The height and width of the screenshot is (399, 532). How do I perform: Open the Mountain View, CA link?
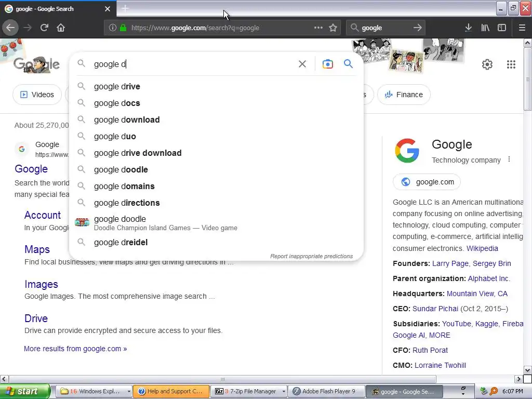[477, 294]
